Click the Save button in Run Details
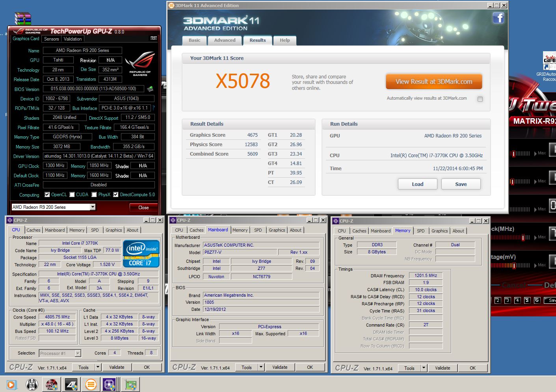This screenshot has height=392, width=556. (461, 184)
